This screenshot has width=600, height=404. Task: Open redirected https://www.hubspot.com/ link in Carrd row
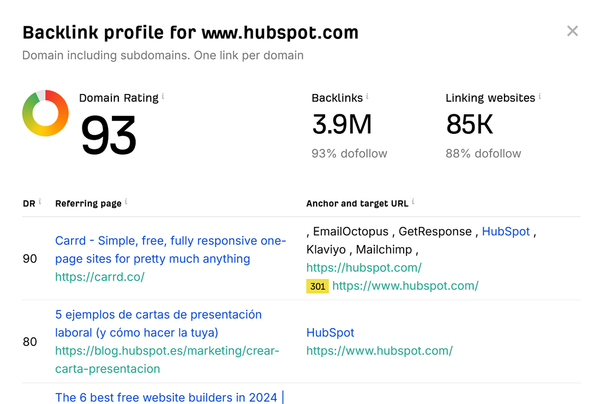point(405,286)
